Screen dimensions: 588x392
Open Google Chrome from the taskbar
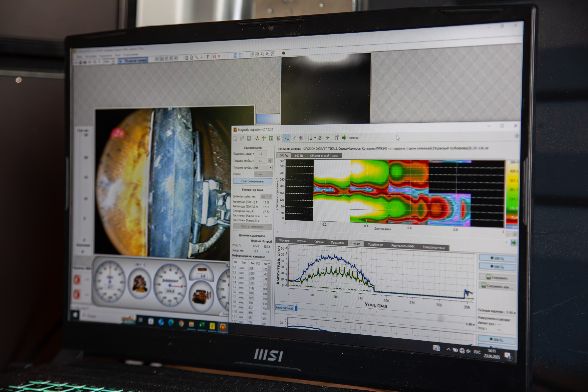181,324
